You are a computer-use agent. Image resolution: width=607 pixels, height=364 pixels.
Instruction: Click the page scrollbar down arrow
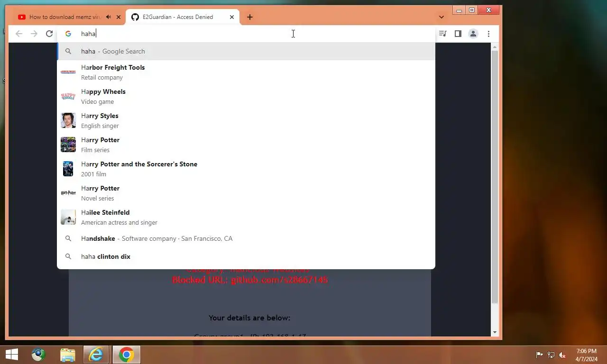tap(495, 333)
